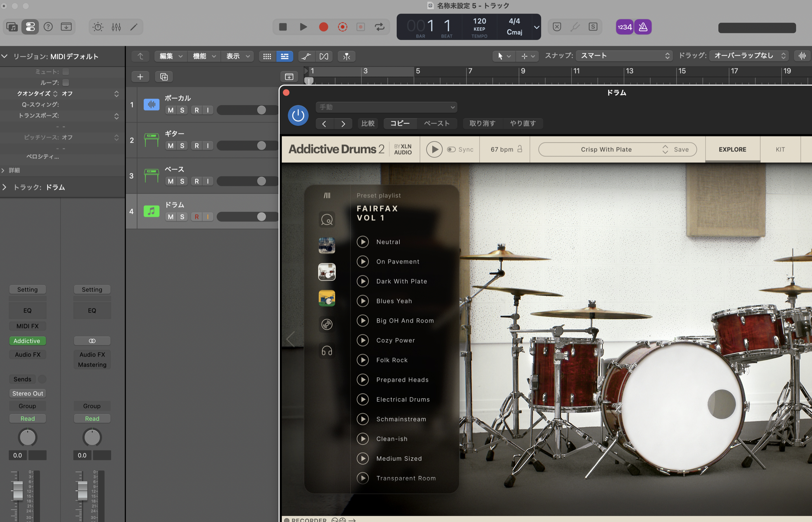Record-enable the ベース track
Screen dimensions: 812x522
[x=197, y=181]
